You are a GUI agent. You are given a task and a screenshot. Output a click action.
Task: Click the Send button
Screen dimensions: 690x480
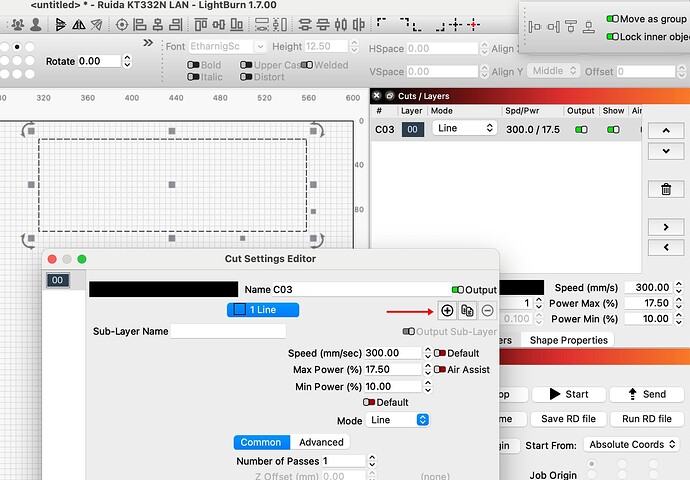[x=647, y=394]
